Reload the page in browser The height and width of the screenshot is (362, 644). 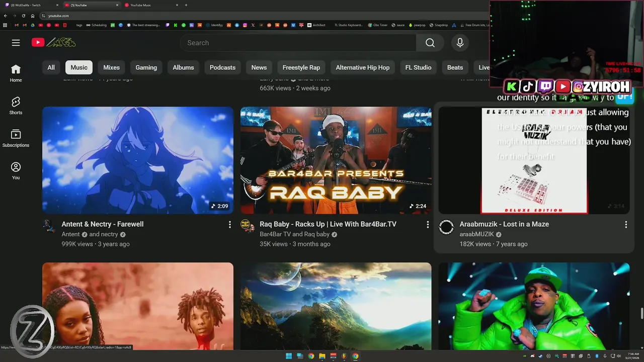click(x=23, y=16)
